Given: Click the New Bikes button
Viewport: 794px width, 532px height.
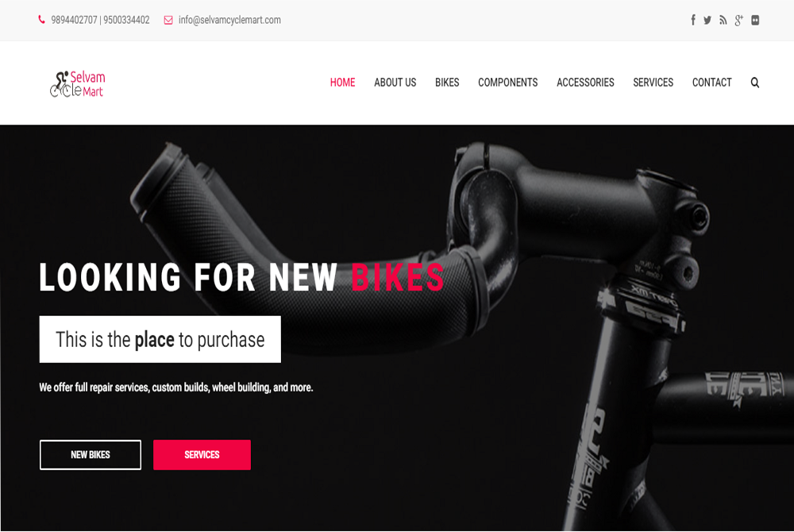Looking at the screenshot, I should (91, 454).
